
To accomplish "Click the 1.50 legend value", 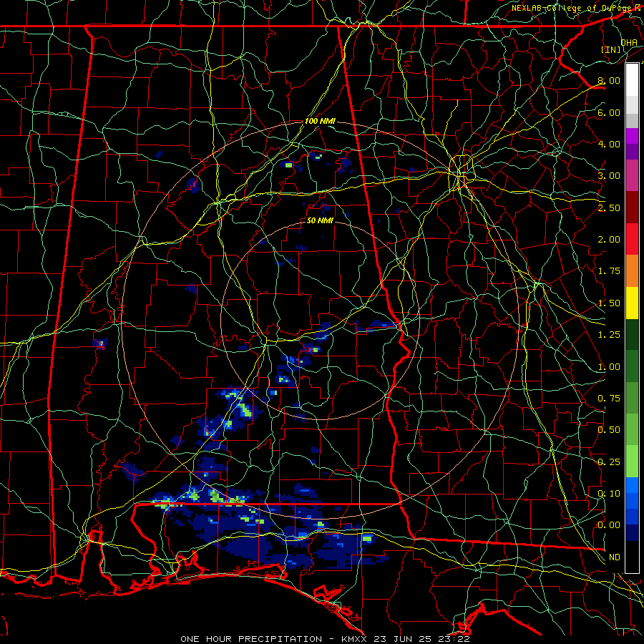I will pyautogui.click(x=609, y=303).
